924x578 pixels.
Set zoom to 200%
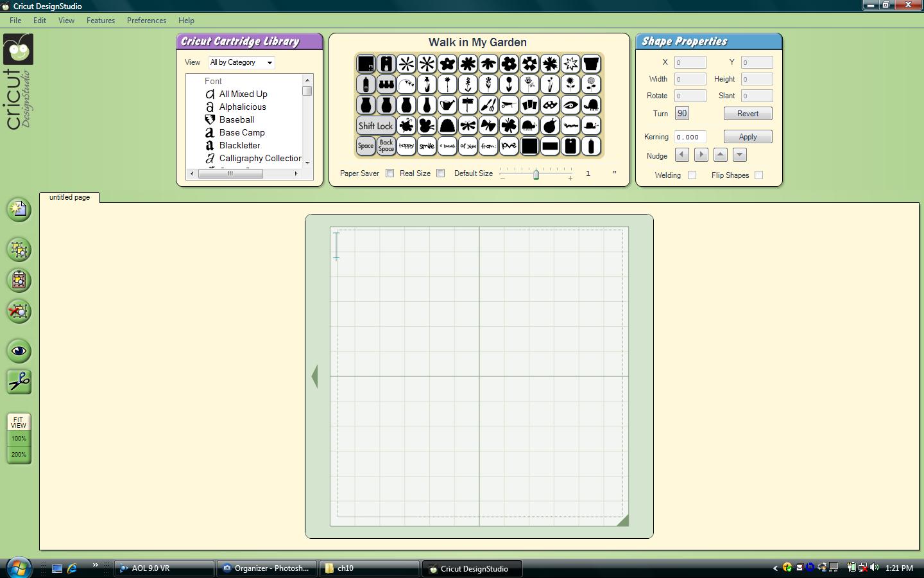click(19, 455)
